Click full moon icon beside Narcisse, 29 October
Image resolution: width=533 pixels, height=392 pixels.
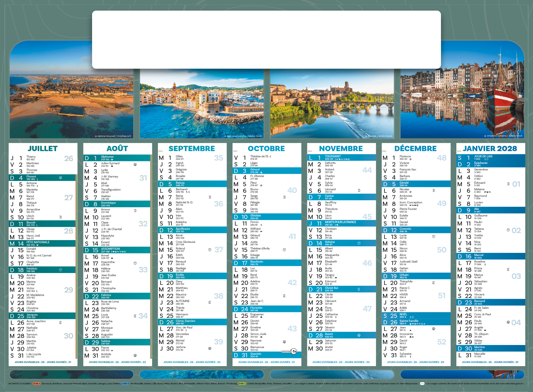284,342
